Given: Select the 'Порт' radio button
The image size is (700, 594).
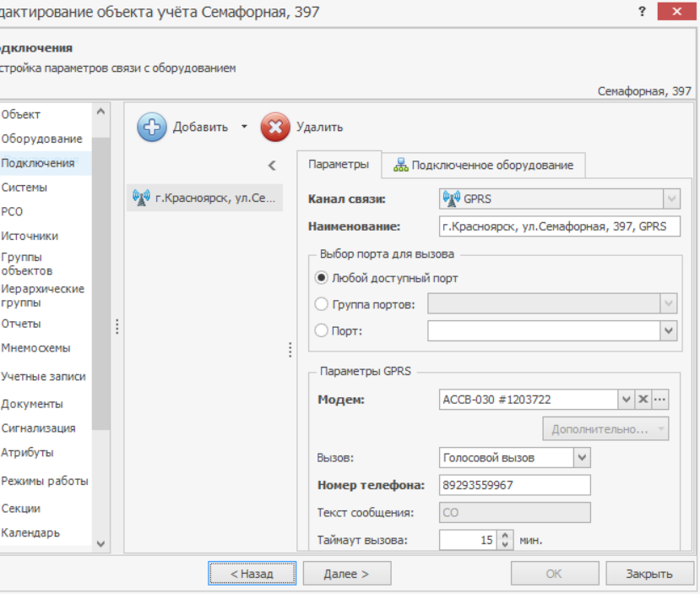Looking at the screenshot, I should pyautogui.click(x=321, y=331).
